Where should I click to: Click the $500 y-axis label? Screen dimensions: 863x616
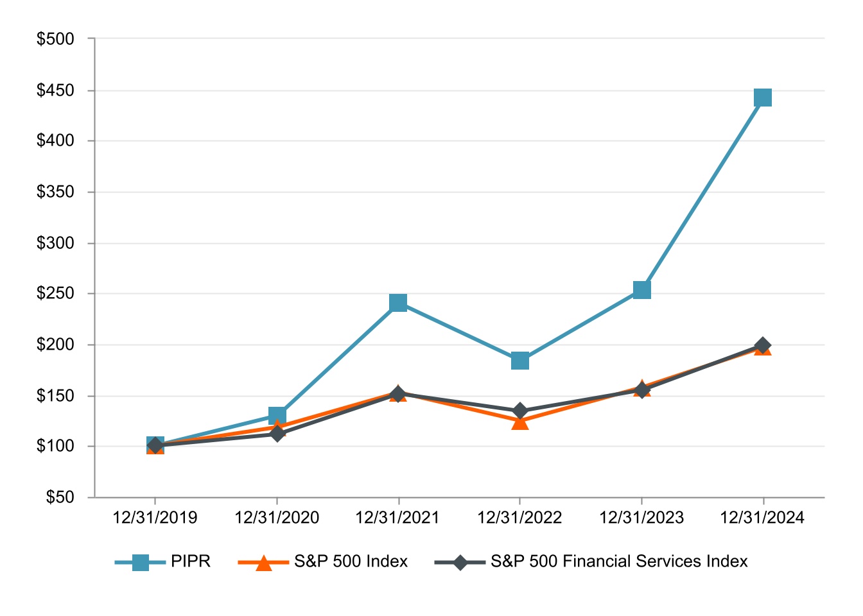55,39
